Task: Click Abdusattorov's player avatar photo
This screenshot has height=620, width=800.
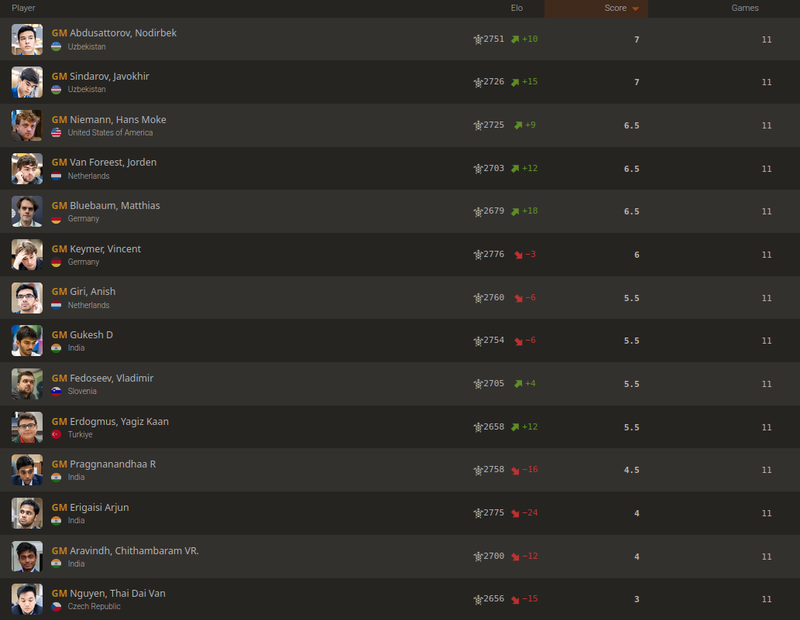Action: click(x=27, y=40)
